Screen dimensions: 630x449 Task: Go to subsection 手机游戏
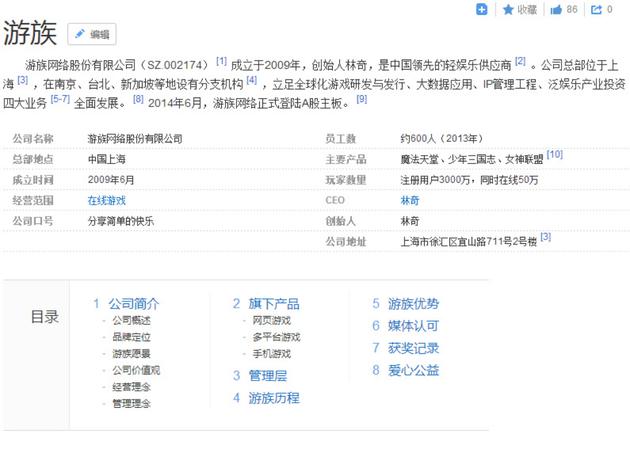272,354
